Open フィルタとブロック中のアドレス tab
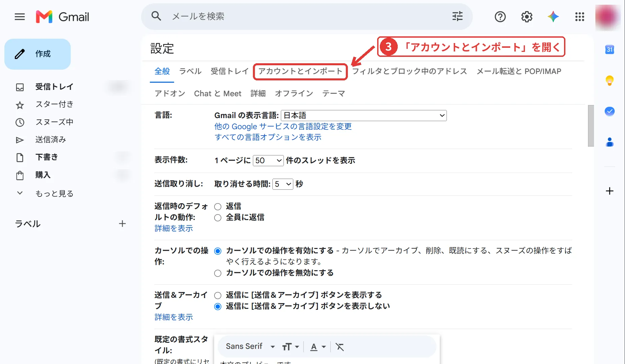 [x=409, y=71]
